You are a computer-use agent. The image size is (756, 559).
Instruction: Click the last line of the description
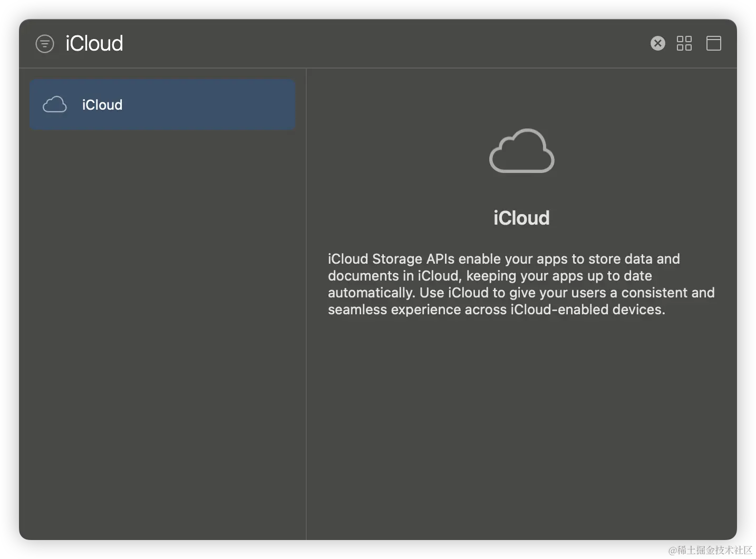coord(496,310)
